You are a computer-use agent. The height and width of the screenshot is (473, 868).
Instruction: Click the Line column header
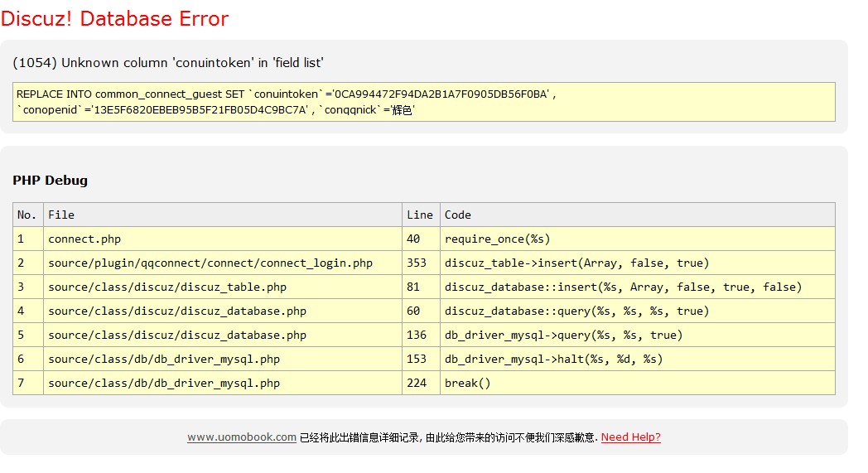click(420, 215)
